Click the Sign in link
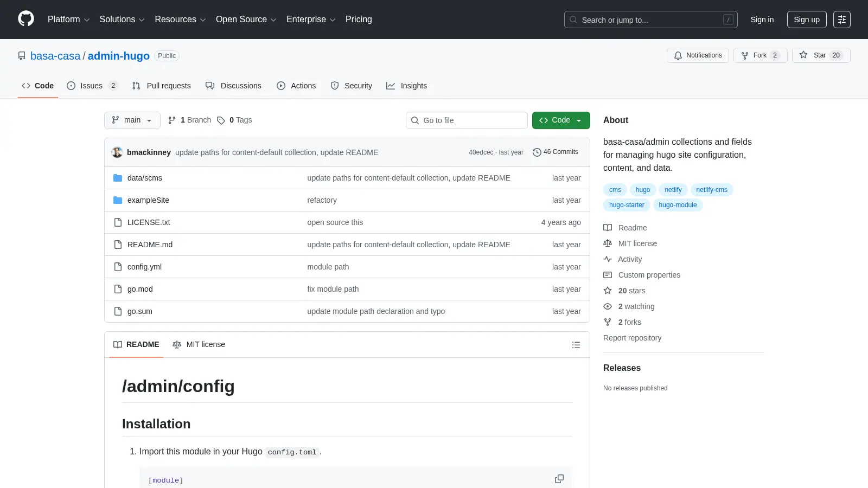This screenshot has height=488, width=868. (762, 20)
